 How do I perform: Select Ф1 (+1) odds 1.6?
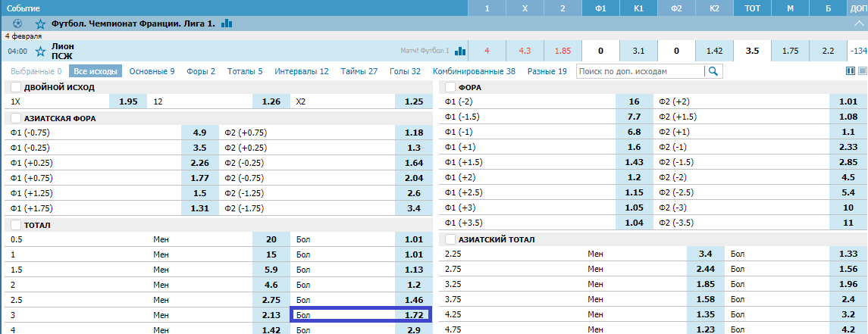(635, 148)
